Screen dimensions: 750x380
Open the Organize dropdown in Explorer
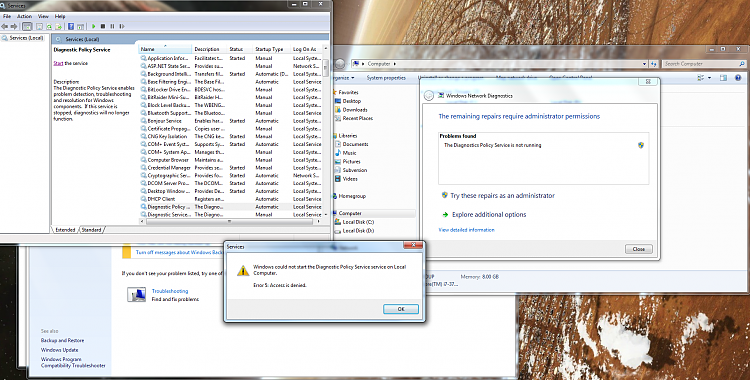(x=344, y=78)
